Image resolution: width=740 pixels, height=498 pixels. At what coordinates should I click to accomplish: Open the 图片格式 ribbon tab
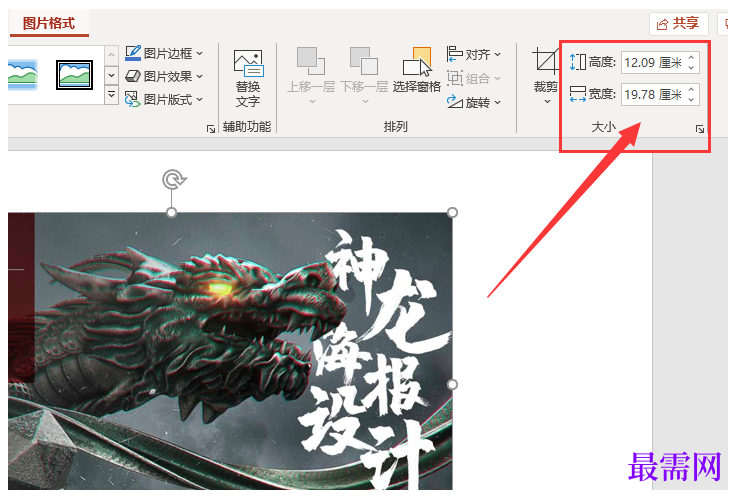49,23
